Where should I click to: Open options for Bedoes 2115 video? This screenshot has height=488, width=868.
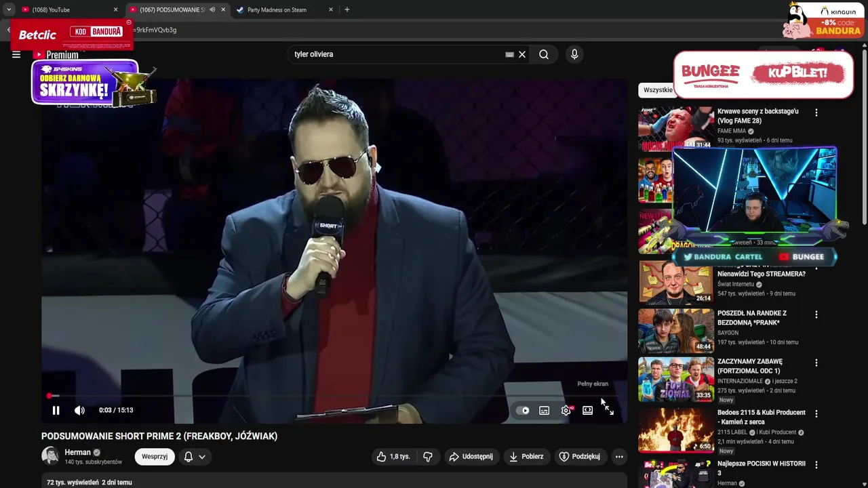point(816,413)
